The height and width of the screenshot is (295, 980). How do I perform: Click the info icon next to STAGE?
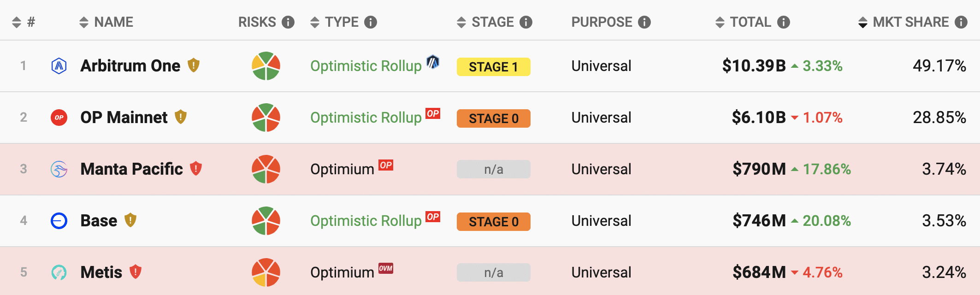coord(526,22)
